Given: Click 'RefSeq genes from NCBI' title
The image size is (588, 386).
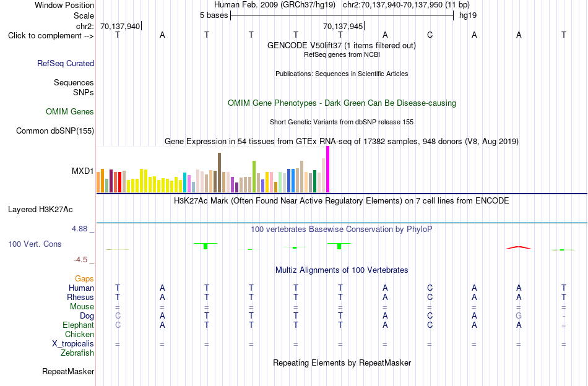Looking at the screenshot, I should tap(342, 54).
